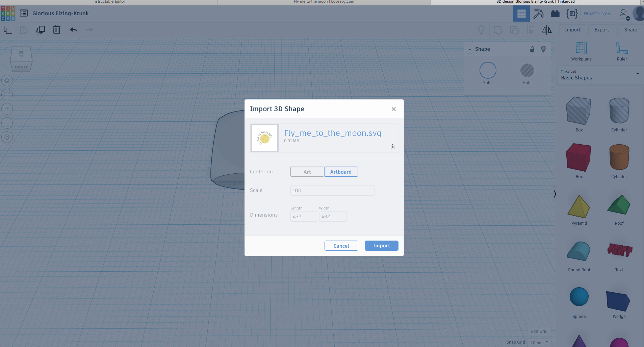Click the Duplicate tool icon
The height and width of the screenshot is (347, 644).
41,30
